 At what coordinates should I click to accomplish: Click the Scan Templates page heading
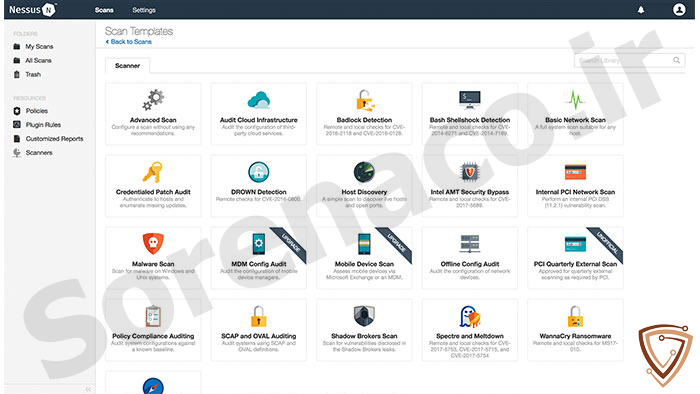pos(139,31)
